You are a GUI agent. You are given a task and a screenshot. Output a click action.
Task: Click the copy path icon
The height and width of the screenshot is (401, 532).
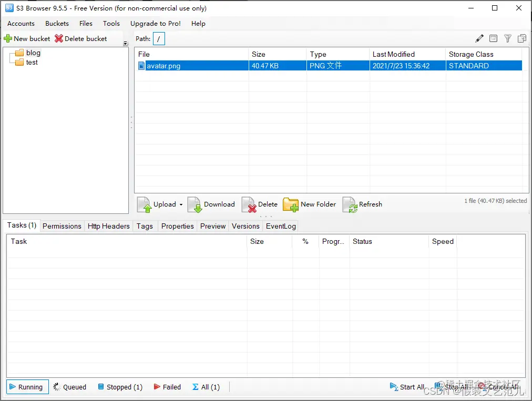[522, 39]
